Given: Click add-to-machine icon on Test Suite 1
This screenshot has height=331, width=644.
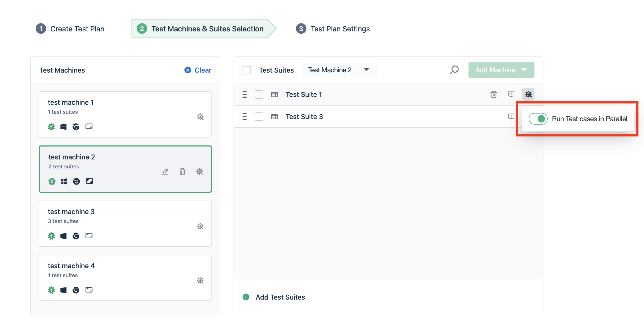Looking at the screenshot, I should pyautogui.click(x=511, y=94).
